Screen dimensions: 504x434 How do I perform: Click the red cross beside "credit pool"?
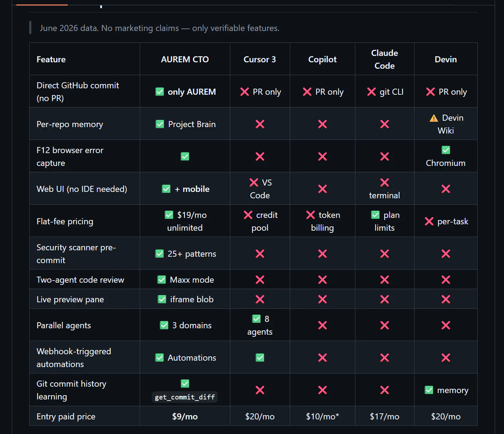[x=248, y=215]
